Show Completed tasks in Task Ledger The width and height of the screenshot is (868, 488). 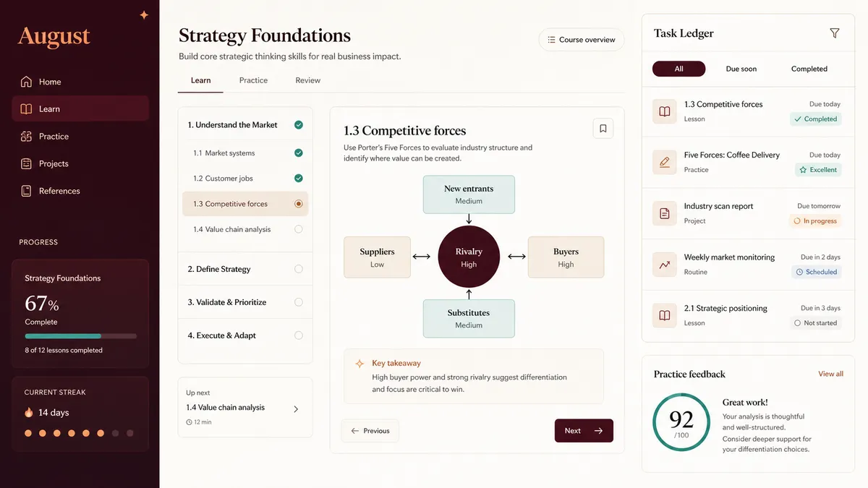809,69
